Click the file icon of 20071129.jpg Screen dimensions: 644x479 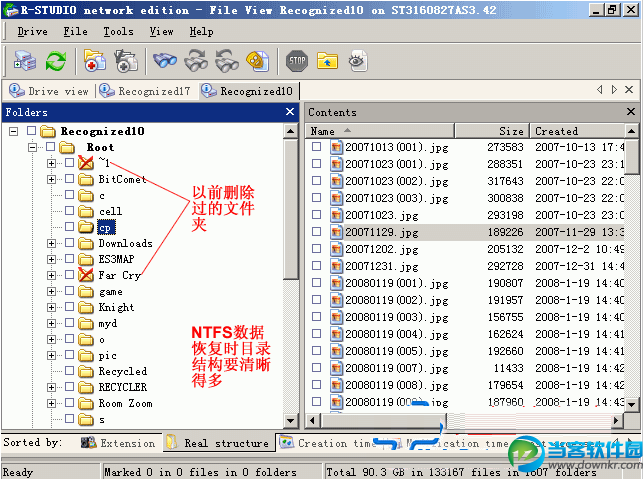[x=336, y=232]
